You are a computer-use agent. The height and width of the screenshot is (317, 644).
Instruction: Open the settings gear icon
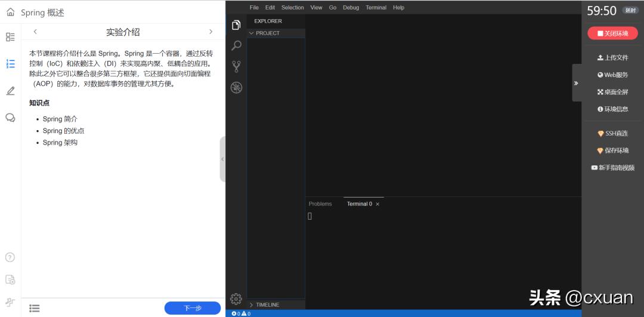pos(236,299)
